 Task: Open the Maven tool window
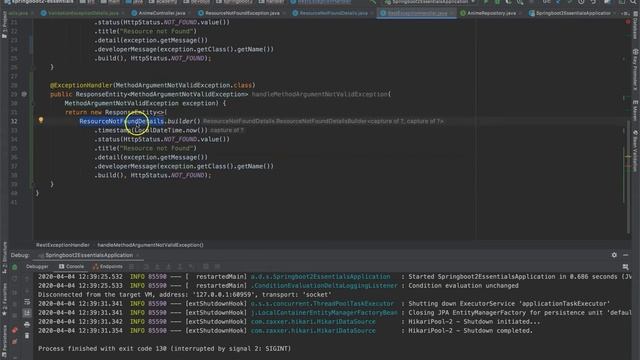(x=636, y=110)
